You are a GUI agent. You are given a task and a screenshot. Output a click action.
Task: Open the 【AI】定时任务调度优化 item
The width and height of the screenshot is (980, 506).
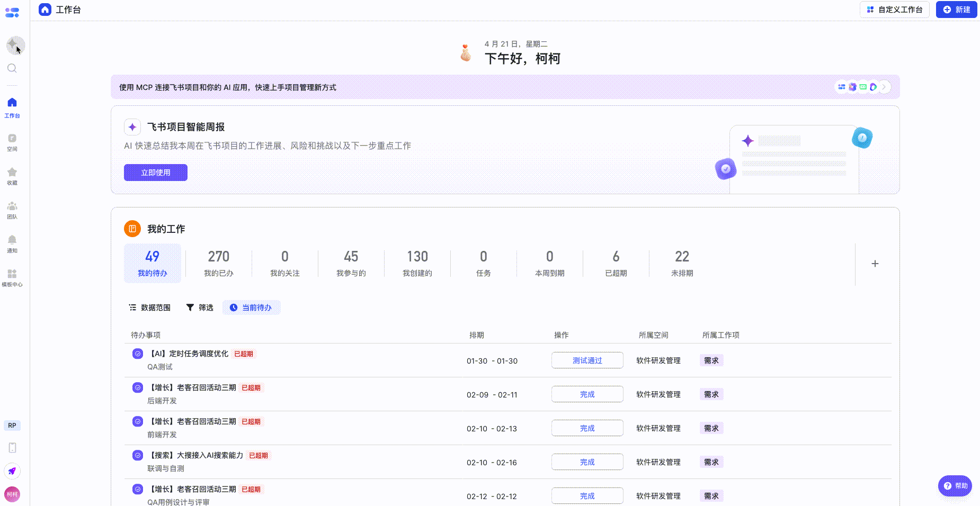(188, 354)
